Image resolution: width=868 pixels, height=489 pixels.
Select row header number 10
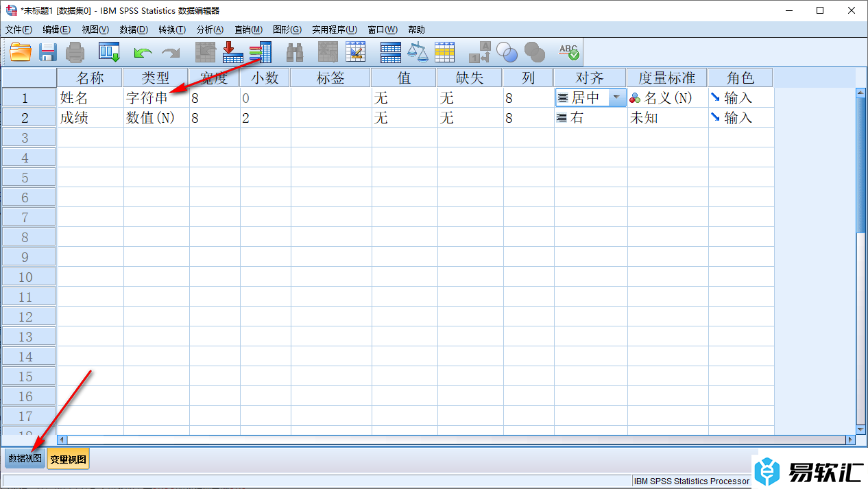coord(29,276)
